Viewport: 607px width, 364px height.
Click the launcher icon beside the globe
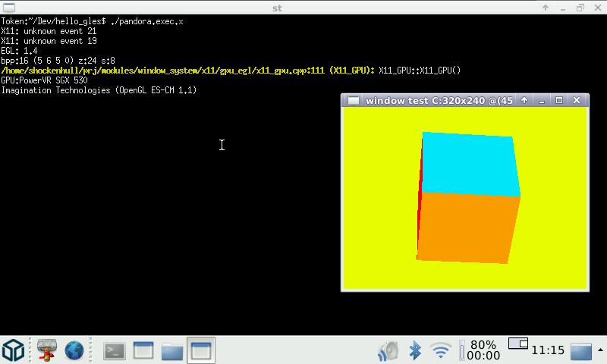pyautogui.click(x=47, y=350)
